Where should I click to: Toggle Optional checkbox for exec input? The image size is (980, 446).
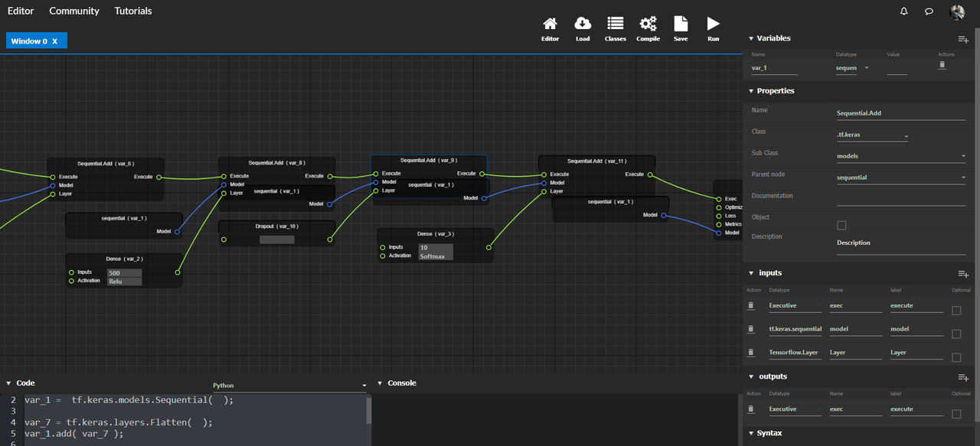956,311
